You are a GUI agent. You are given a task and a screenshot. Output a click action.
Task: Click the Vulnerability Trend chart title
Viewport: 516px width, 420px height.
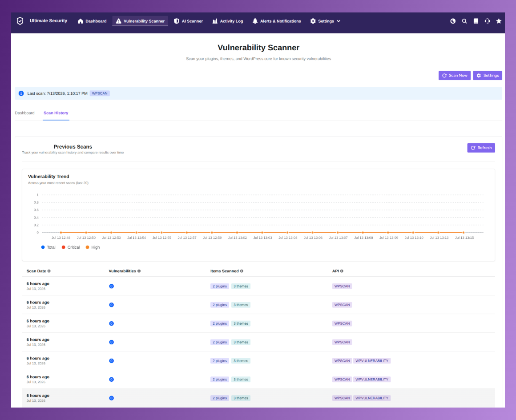click(48, 177)
